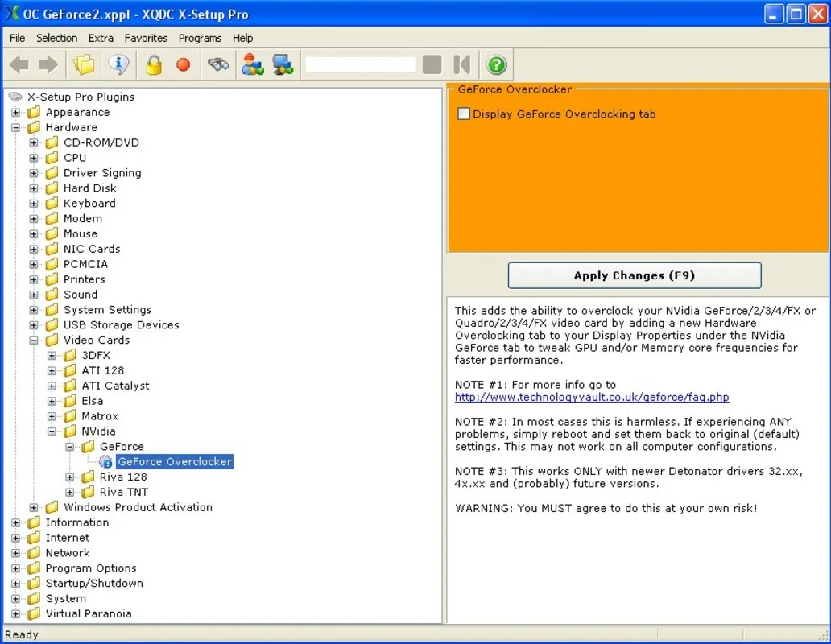Image resolution: width=831 pixels, height=644 pixels.
Task: Click the Forward arrow toolbar icon
Action: point(48,64)
